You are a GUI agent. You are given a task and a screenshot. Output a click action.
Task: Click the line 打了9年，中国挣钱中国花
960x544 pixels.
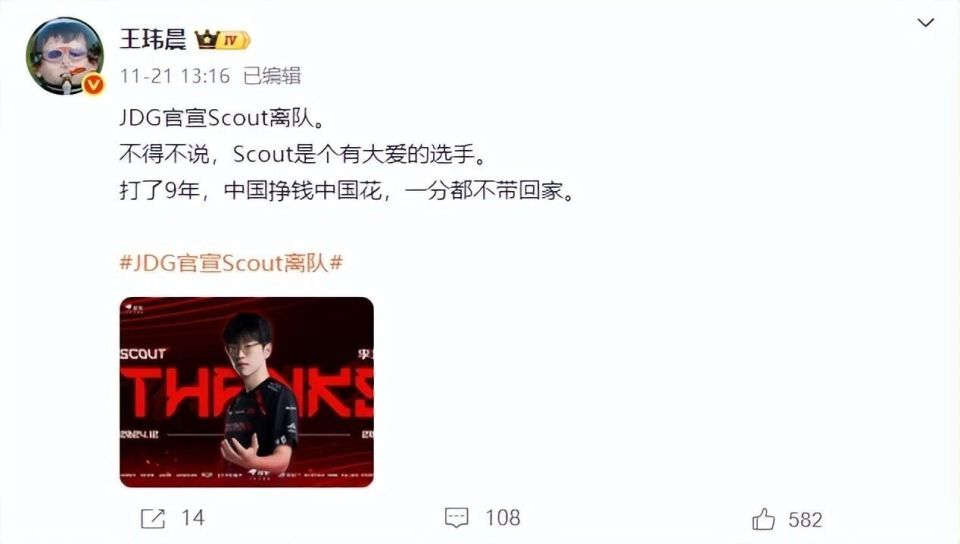[x=347, y=191]
